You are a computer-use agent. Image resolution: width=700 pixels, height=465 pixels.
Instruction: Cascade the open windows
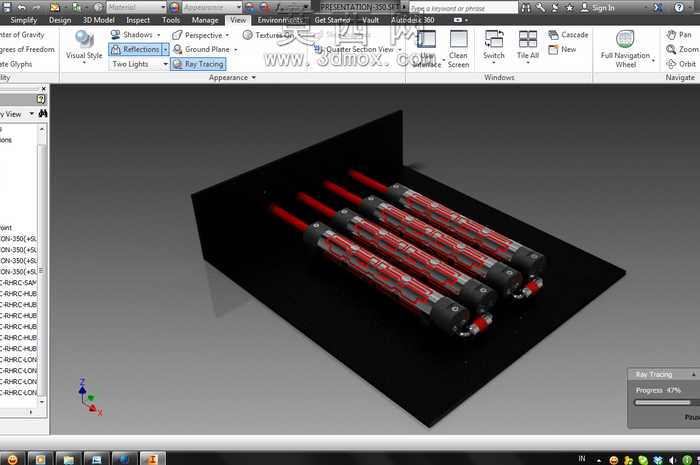568,35
